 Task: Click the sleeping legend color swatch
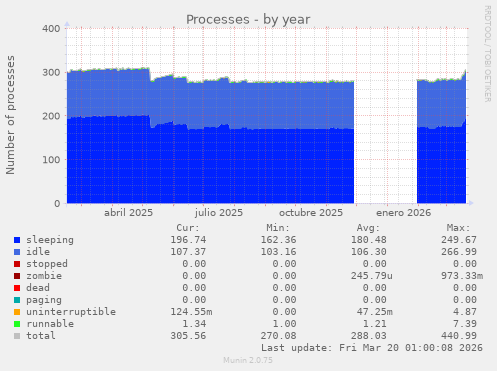point(17,240)
